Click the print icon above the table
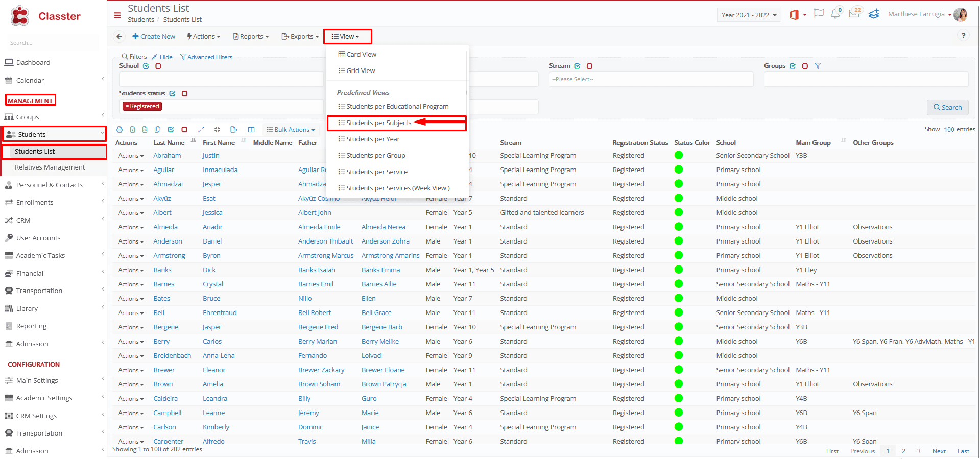Screen dimensions: 980x459 119,130
